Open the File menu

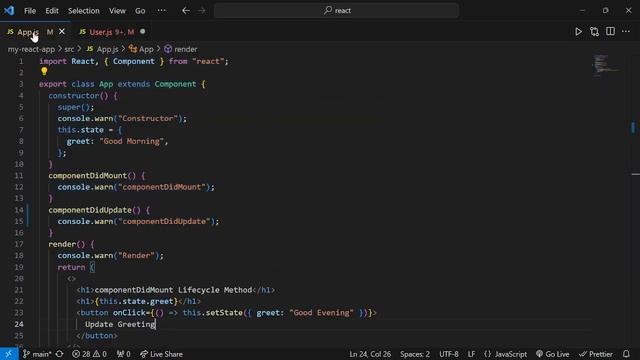click(30, 11)
